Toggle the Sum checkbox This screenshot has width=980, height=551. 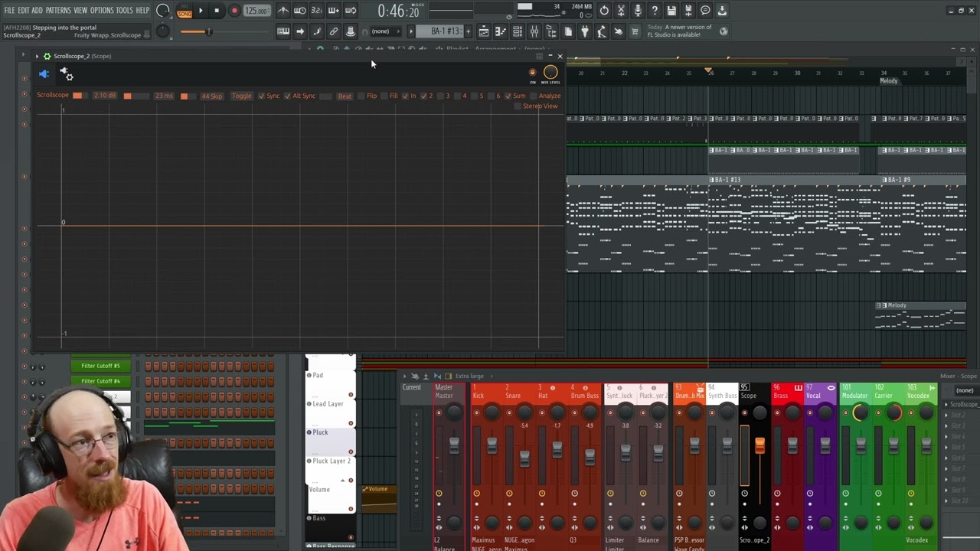508,96
